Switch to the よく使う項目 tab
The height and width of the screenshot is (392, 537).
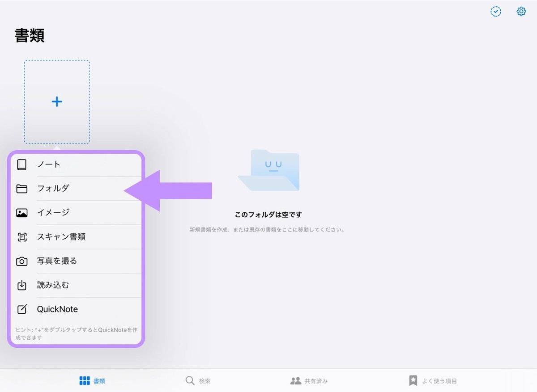click(432, 380)
